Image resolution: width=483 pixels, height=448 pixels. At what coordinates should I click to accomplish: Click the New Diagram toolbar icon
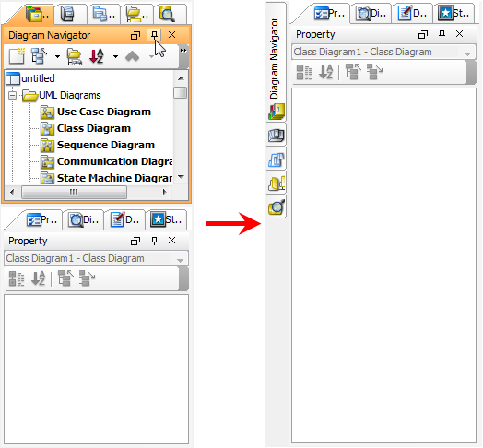[x=17, y=56]
